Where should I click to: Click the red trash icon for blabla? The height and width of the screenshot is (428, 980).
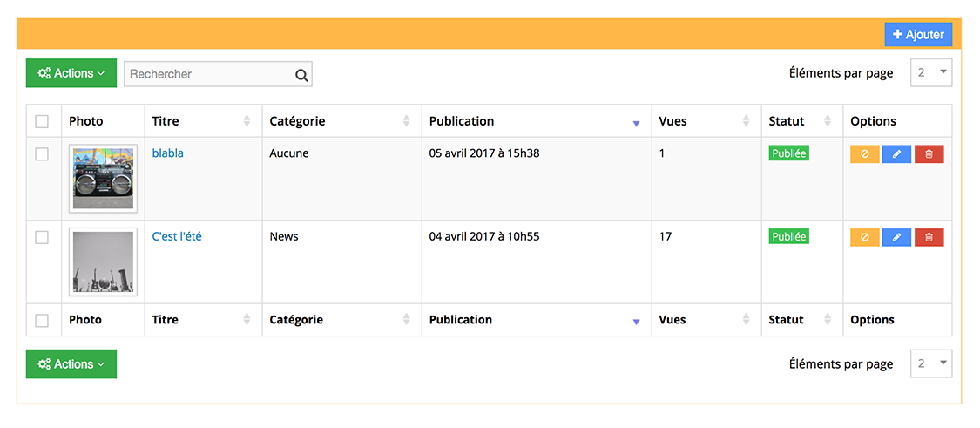929,154
